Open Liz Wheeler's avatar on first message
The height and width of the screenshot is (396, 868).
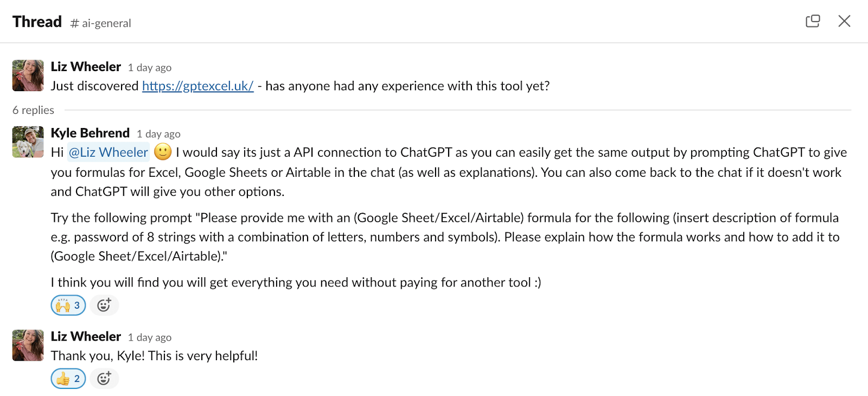click(x=28, y=75)
